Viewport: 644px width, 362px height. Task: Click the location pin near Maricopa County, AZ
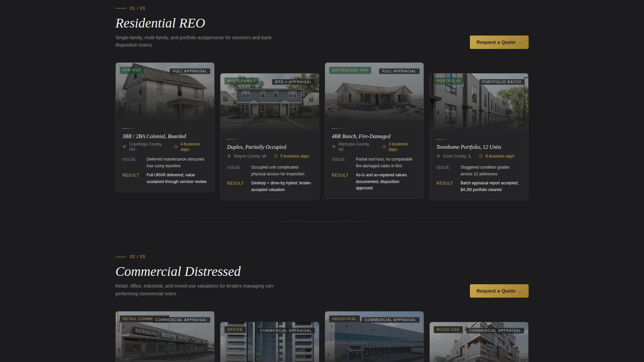point(334,146)
